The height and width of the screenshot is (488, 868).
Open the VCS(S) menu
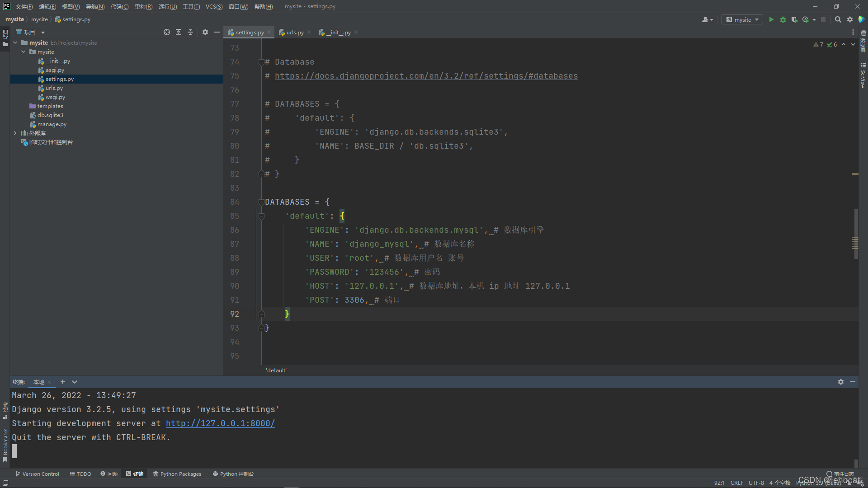click(x=214, y=6)
